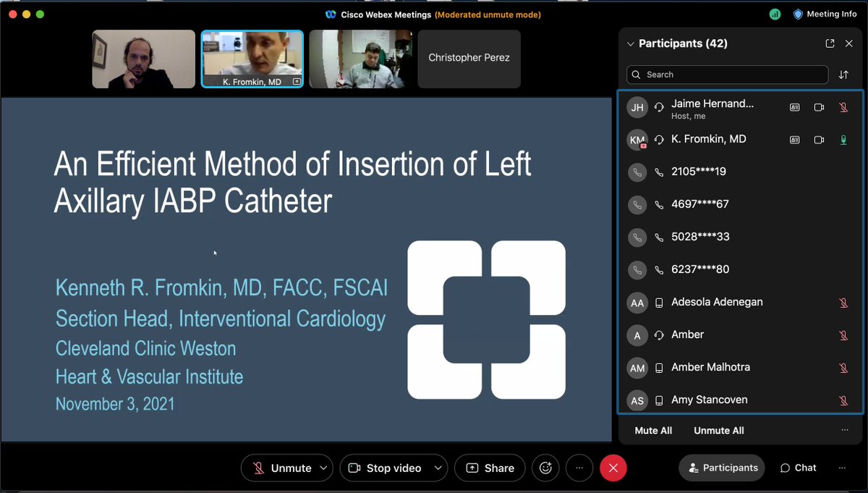
Task: Select K. Fromkin, MD video thumbnail
Action: [252, 59]
